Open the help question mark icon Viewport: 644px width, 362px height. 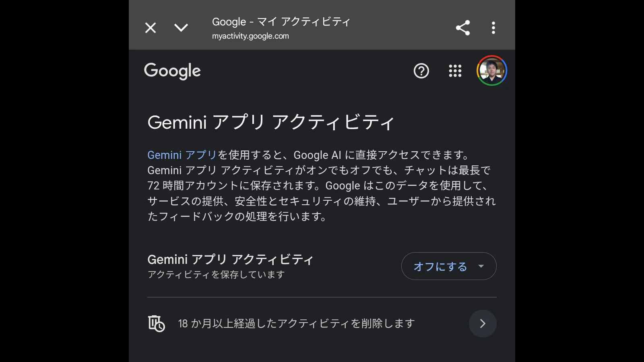click(421, 71)
